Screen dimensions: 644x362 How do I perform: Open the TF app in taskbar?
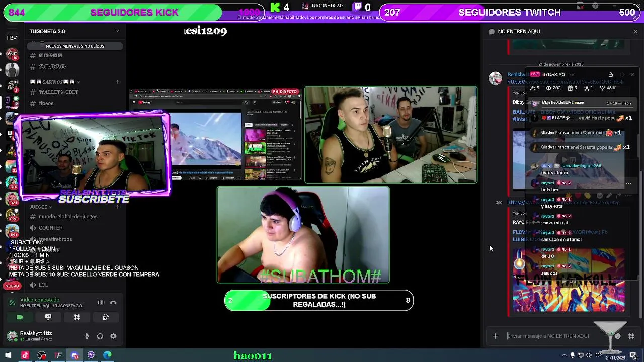click(x=58, y=355)
